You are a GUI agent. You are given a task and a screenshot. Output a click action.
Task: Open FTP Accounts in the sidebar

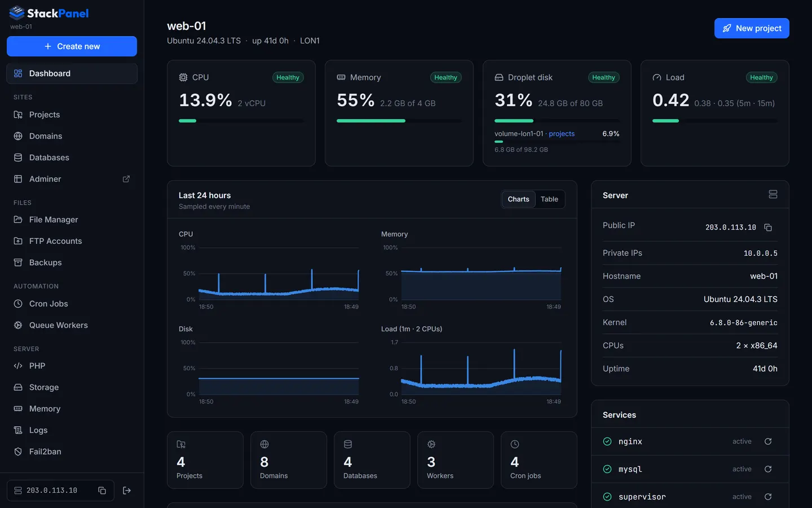tap(72, 241)
